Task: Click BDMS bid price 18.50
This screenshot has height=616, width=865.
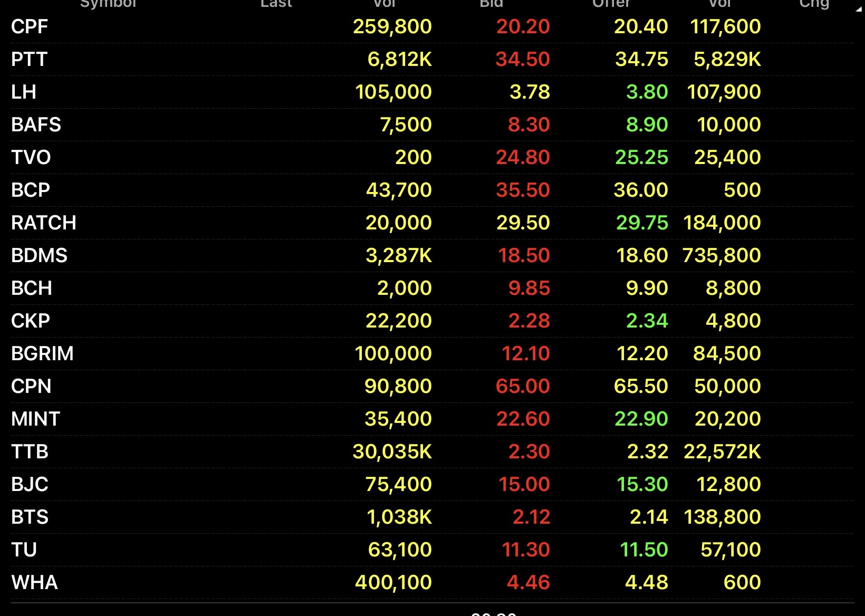Action: [524, 255]
